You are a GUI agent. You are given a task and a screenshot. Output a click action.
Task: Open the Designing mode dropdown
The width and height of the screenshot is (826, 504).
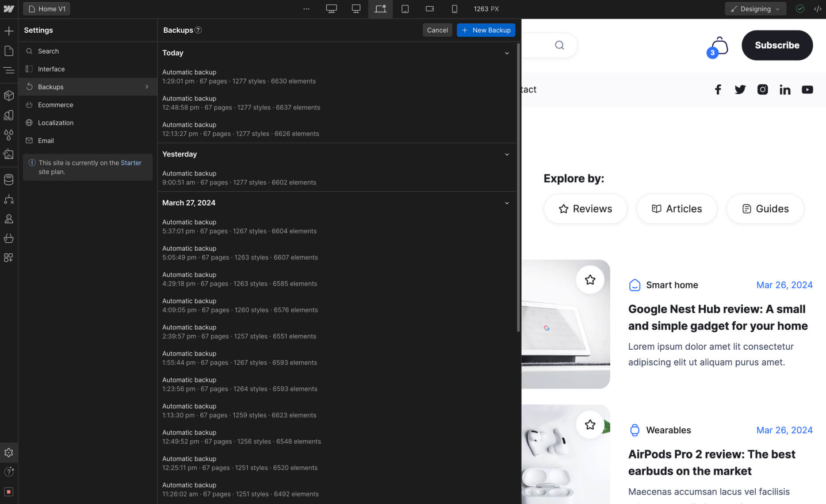(x=755, y=9)
